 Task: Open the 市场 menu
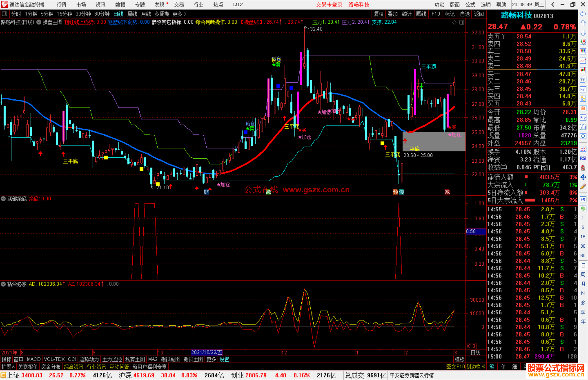pos(81,5)
